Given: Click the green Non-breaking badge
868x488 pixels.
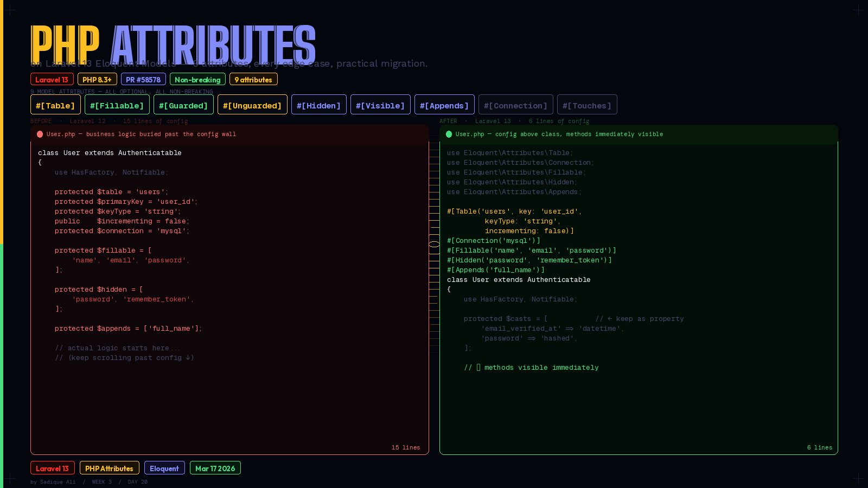Looking at the screenshot, I should 197,79.
